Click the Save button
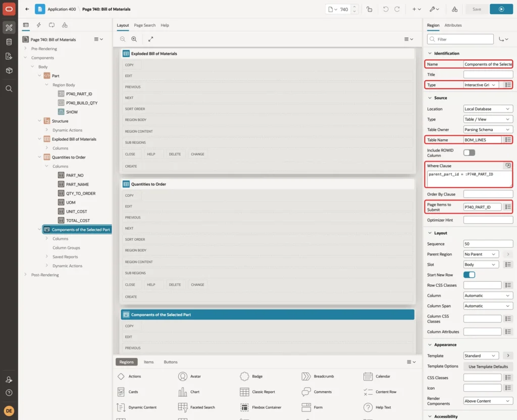The width and height of the screenshot is (517, 420). pyautogui.click(x=477, y=9)
